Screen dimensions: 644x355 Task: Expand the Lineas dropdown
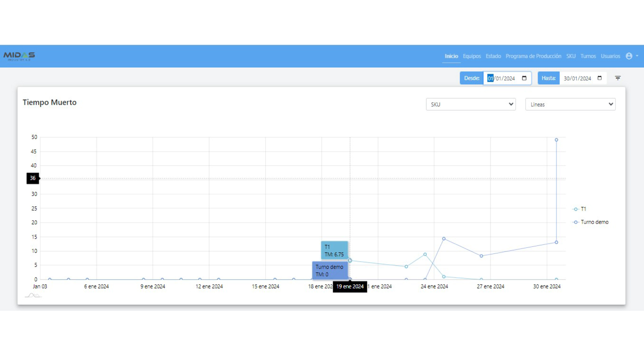[x=570, y=104]
